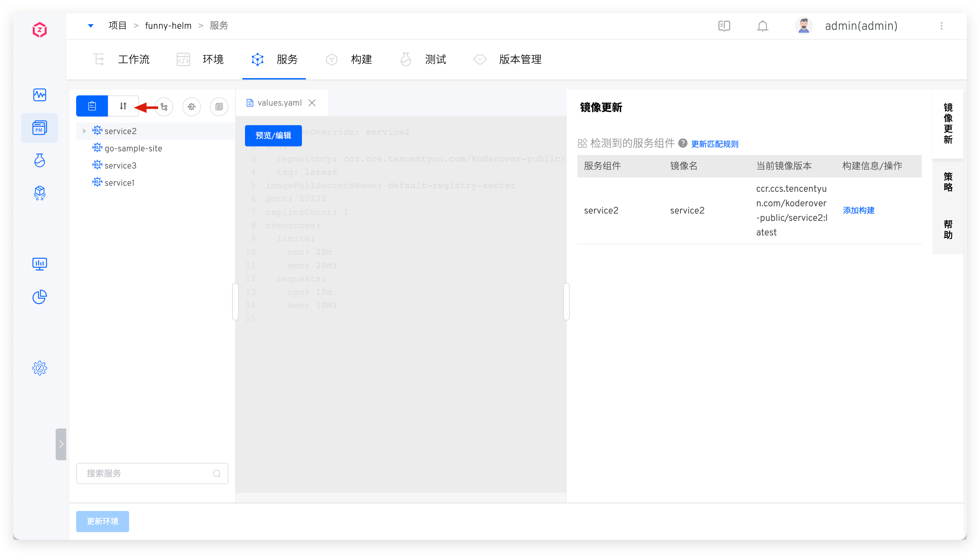Toggle the left panel collapse handle arrow
Screen dimensions: 980x553
pos(61,444)
